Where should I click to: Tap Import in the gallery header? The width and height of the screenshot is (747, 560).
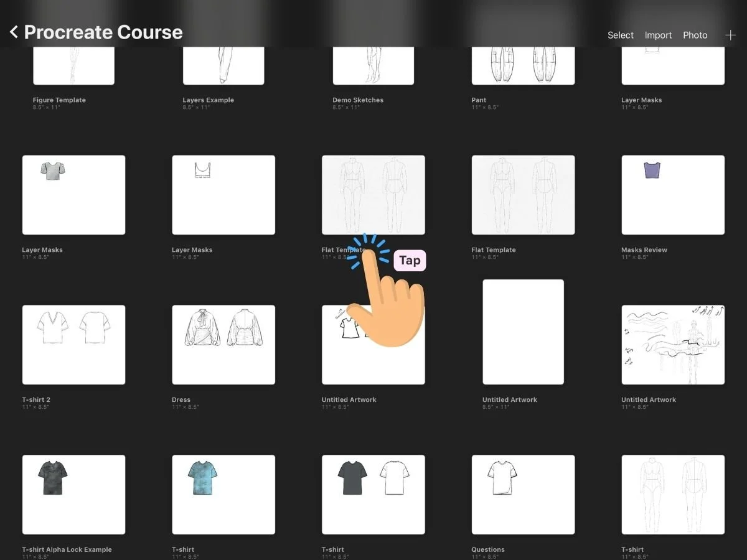click(x=658, y=35)
